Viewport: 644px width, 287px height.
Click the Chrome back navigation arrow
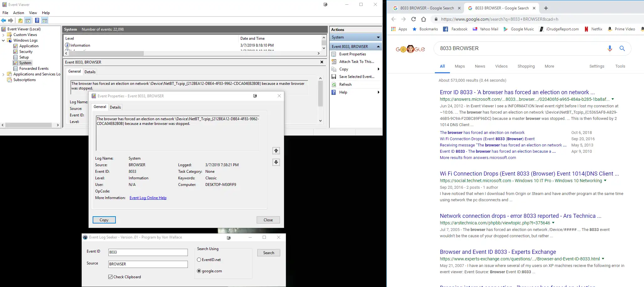[x=394, y=19]
